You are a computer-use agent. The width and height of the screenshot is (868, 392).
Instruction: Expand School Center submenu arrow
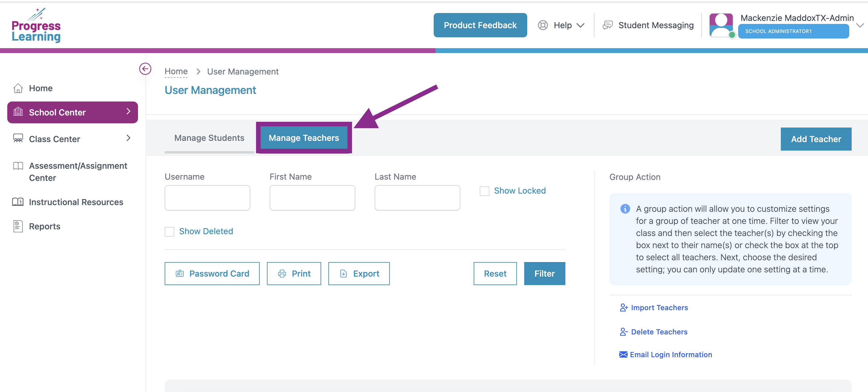128,111
